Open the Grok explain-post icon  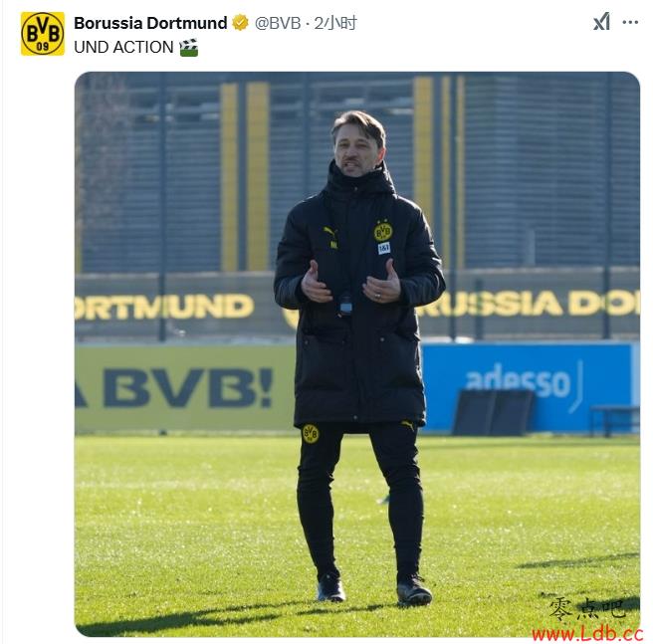(x=601, y=22)
